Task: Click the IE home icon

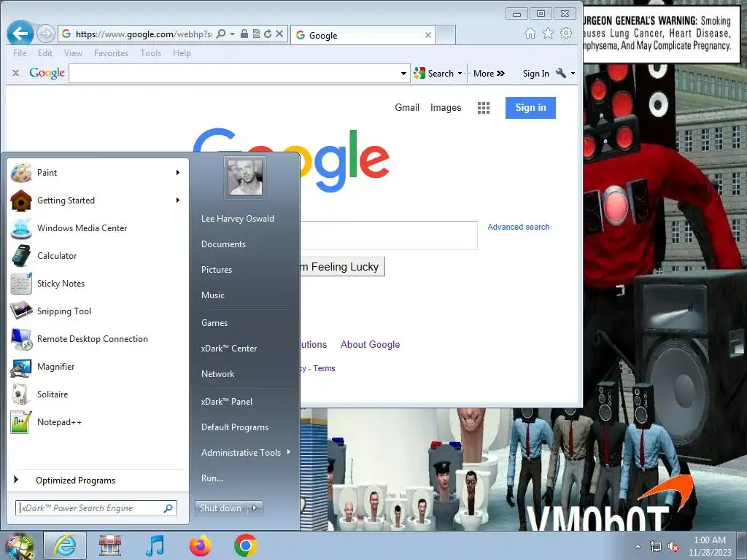Action: click(x=530, y=34)
